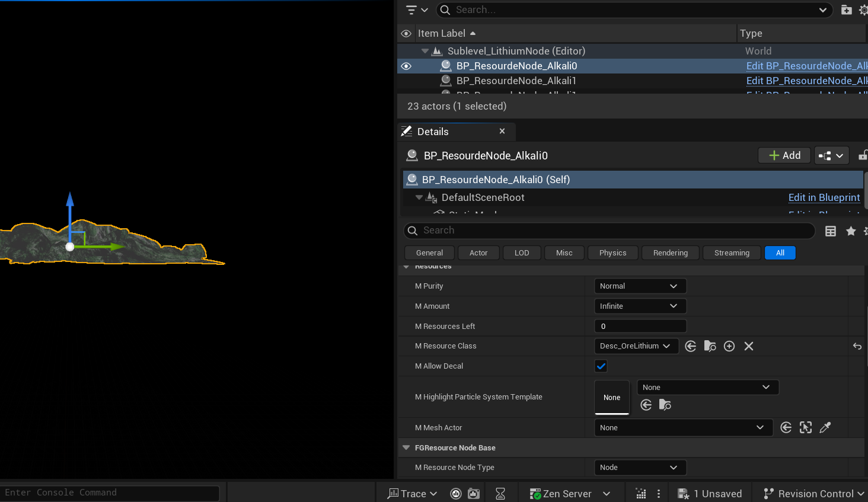Click the Add component button
The height and width of the screenshot is (502, 868).
coord(784,155)
